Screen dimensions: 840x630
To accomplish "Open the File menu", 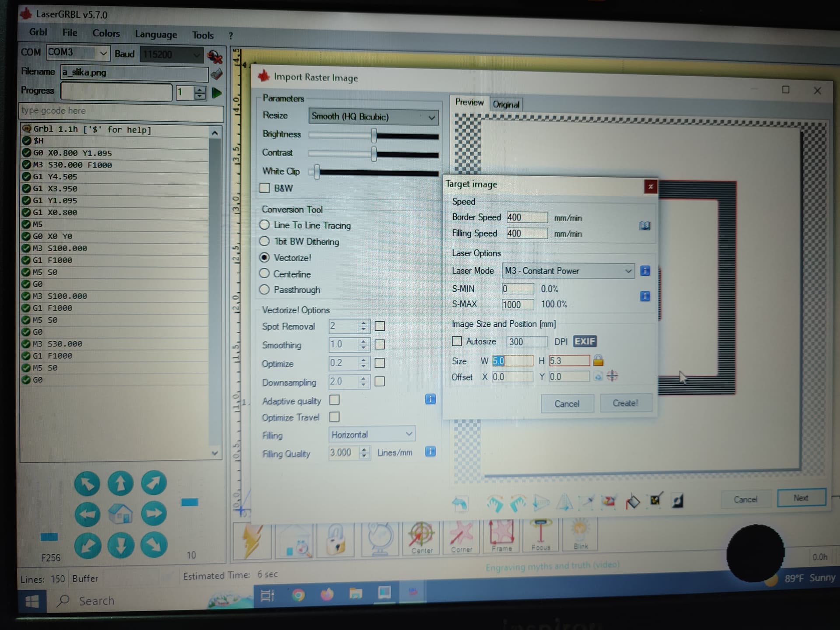I will (x=70, y=32).
